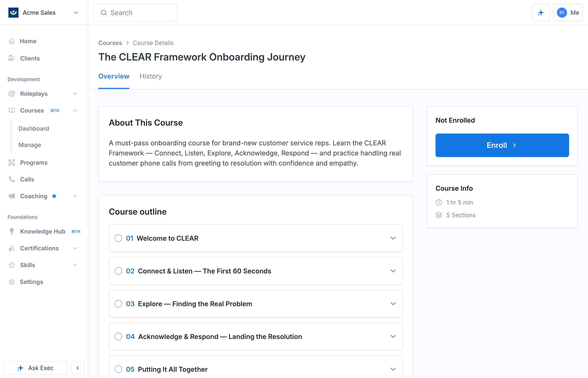The height and width of the screenshot is (378, 588).
Task: Click the Course Details breadcrumb
Action: pyautogui.click(x=153, y=43)
